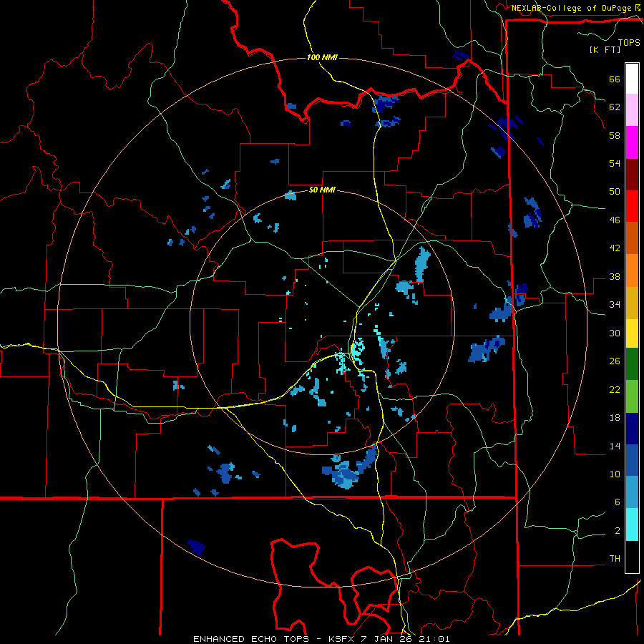Click the "7 JAN 26 21:01" timestamp
This screenshot has height=644, width=644.
(x=407, y=639)
